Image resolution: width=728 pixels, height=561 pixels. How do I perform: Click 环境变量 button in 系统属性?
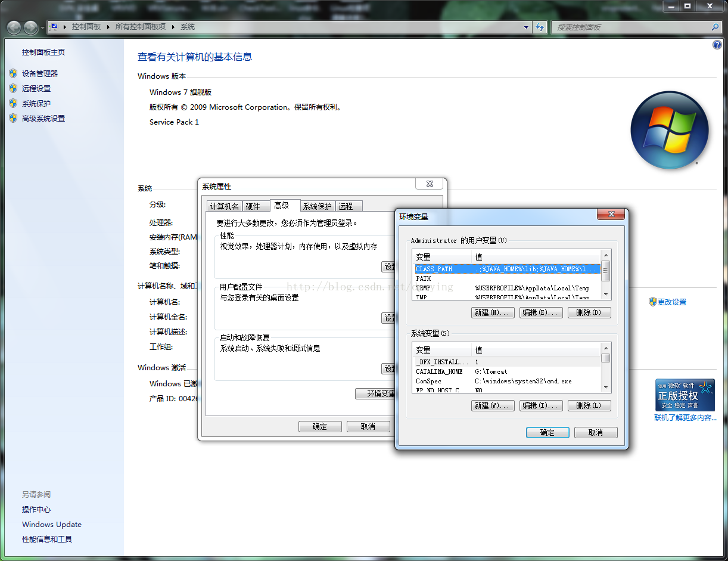click(x=375, y=393)
